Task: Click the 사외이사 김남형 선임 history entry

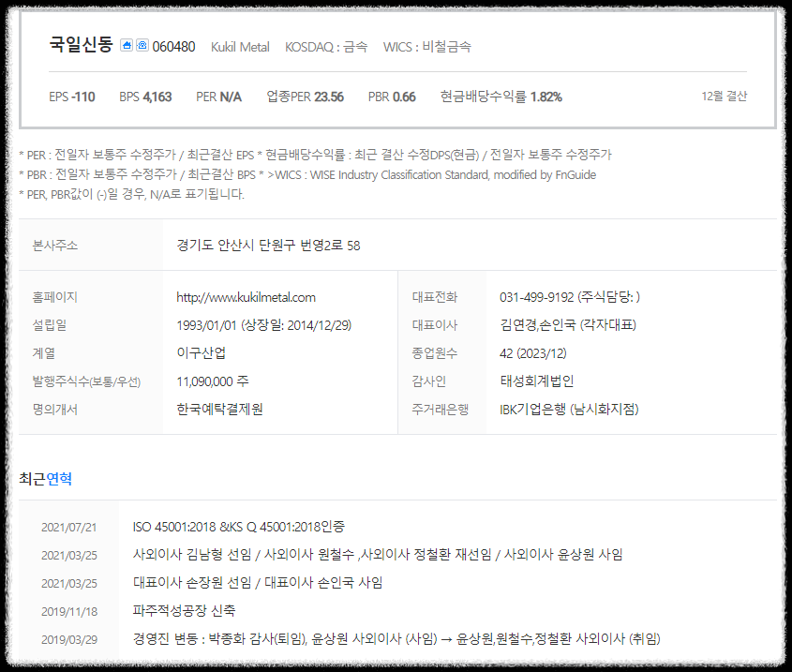Action: [378, 555]
